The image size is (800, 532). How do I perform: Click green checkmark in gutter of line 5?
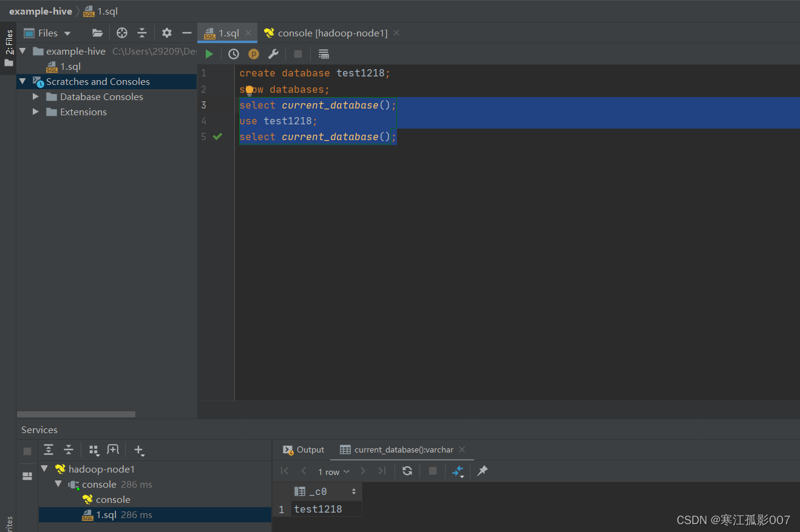click(x=218, y=136)
